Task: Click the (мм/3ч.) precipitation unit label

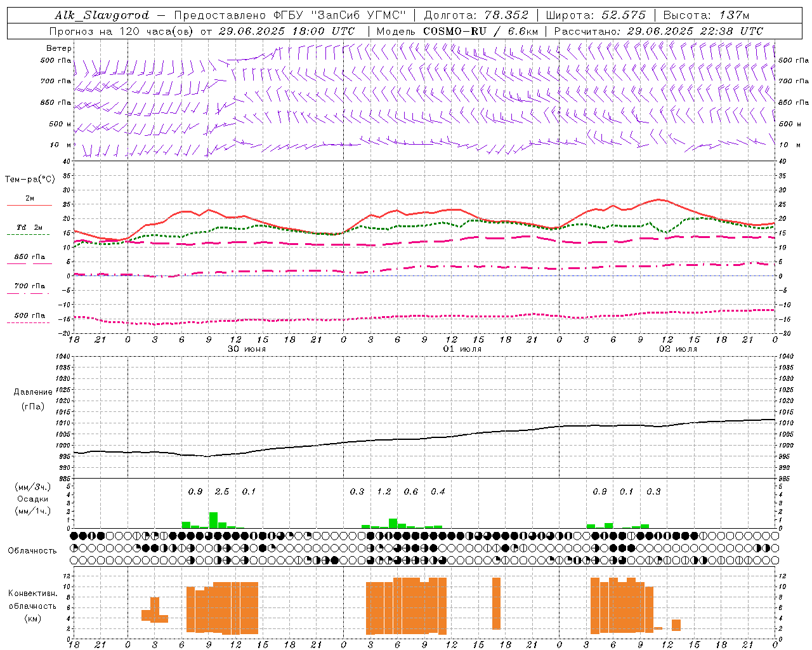Action: tap(33, 487)
